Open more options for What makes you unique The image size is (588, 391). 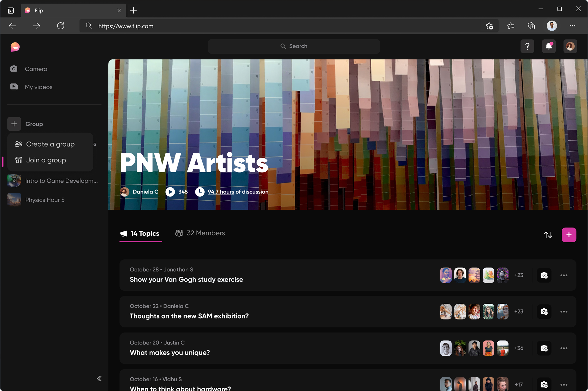pos(564,348)
